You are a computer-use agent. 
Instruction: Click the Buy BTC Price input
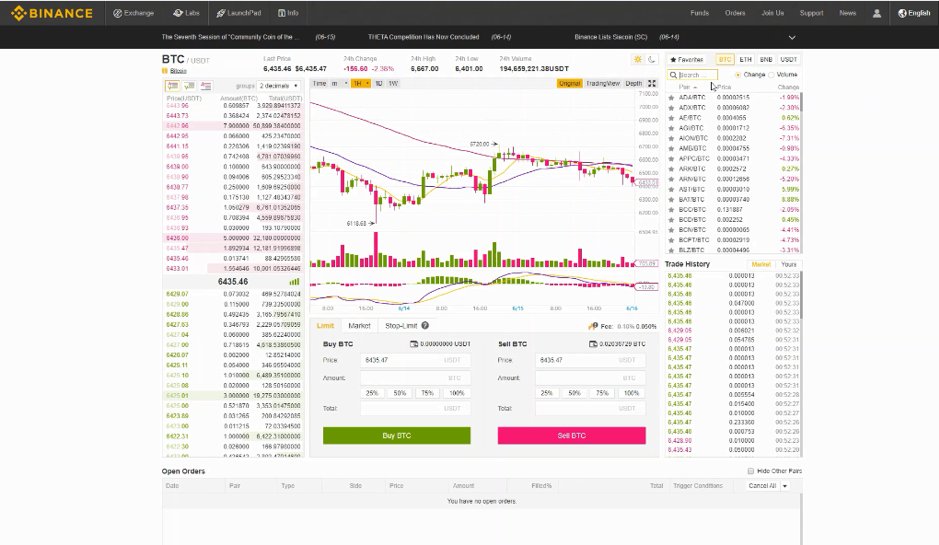click(x=415, y=360)
